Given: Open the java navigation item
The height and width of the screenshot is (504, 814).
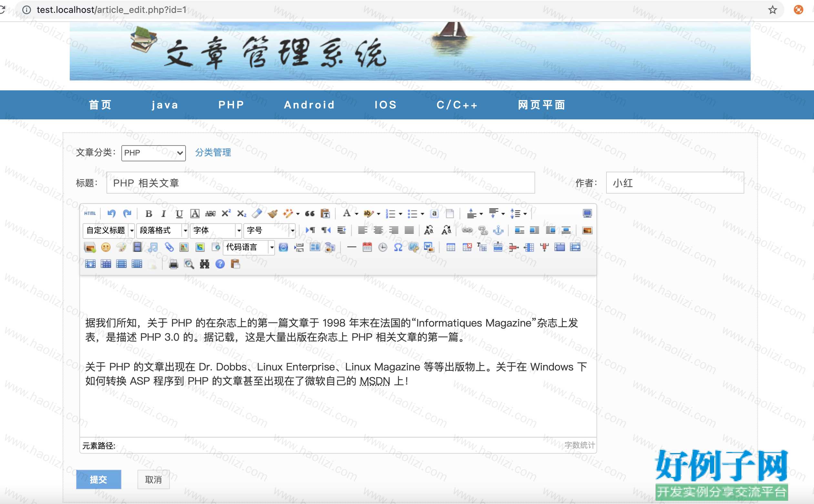Looking at the screenshot, I should coord(165,105).
